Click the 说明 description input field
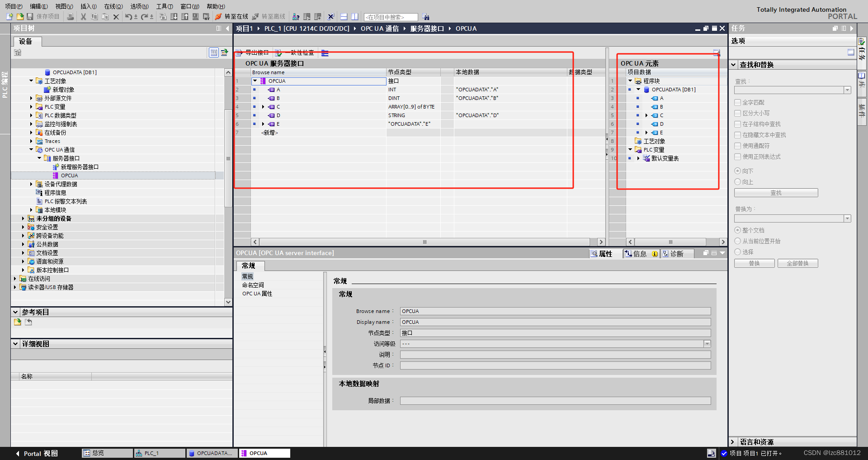 click(555, 355)
